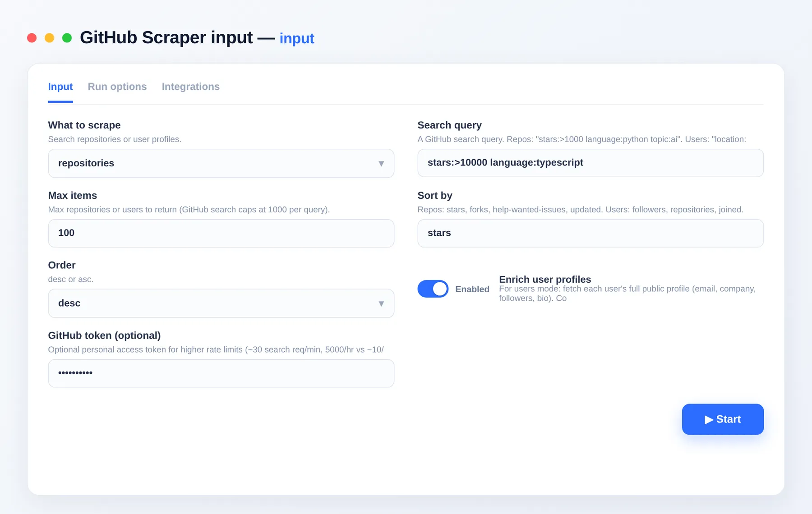The height and width of the screenshot is (514, 812).
Task: Click the Enabled label next to switch
Action: (472, 289)
